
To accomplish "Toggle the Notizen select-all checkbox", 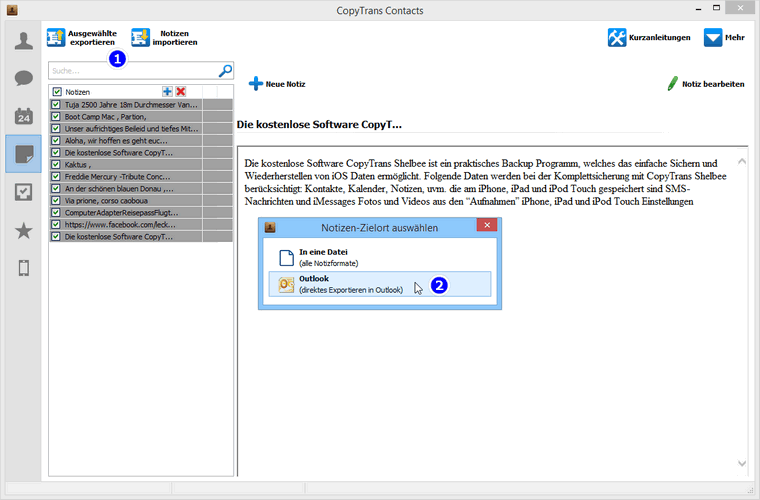I will click(57, 91).
